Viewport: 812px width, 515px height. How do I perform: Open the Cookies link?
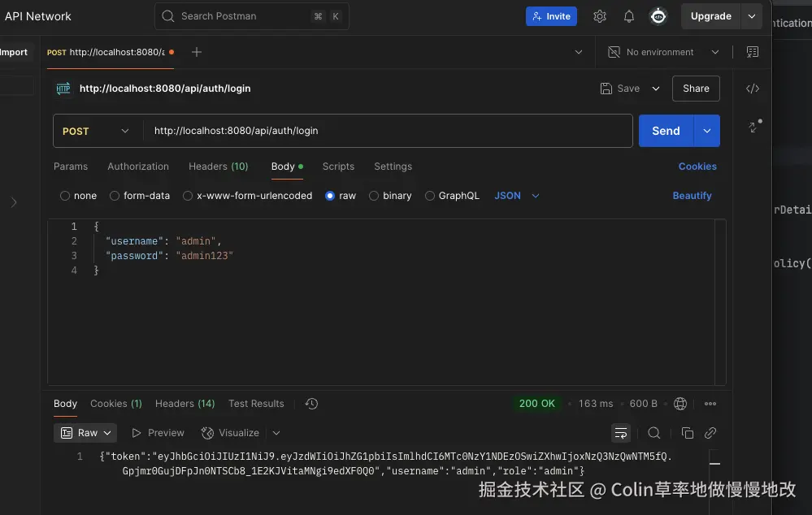coord(697,167)
